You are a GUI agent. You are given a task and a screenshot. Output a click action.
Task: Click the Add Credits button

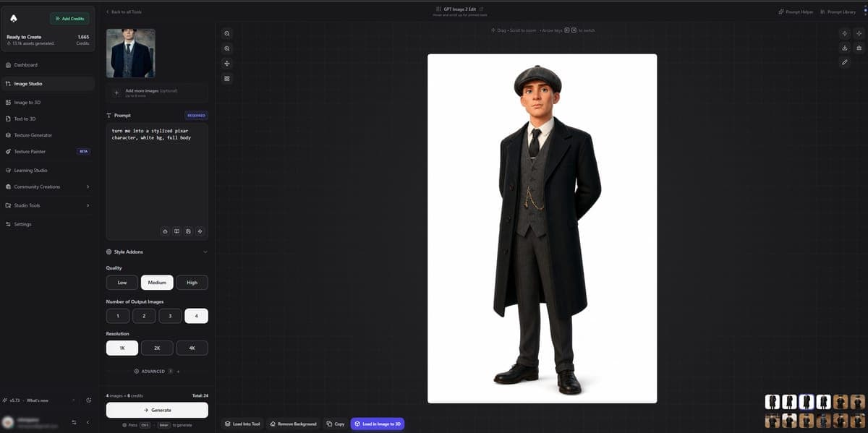[x=69, y=18]
